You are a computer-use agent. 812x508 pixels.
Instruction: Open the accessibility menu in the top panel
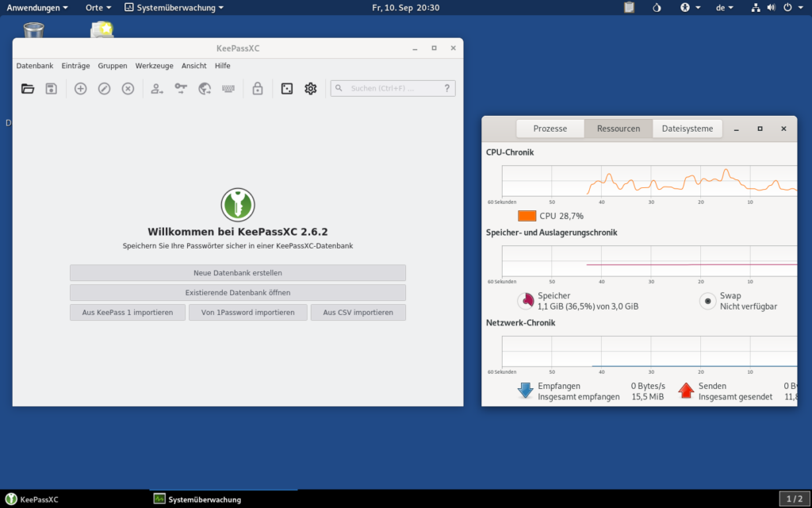point(690,8)
